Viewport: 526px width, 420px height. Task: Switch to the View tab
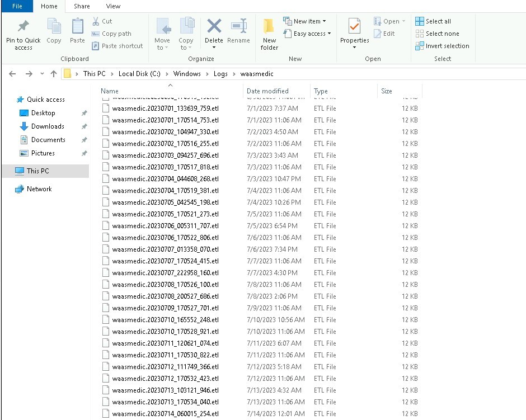(113, 6)
